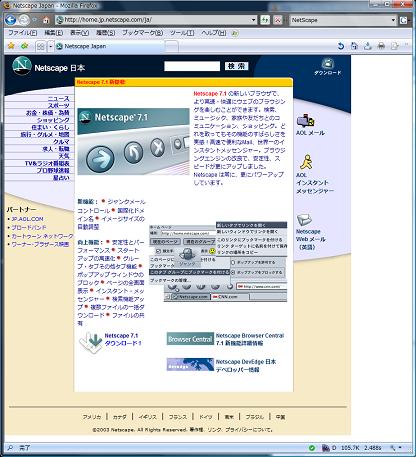Screen dimensions: 416x457
Task: Click the browser Back arrow button
Action: coord(10,20)
